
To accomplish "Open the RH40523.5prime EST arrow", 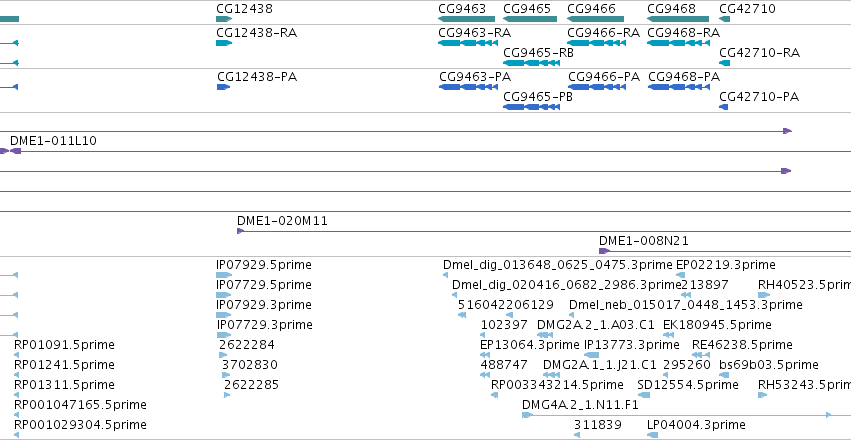I will [x=764, y=295].
